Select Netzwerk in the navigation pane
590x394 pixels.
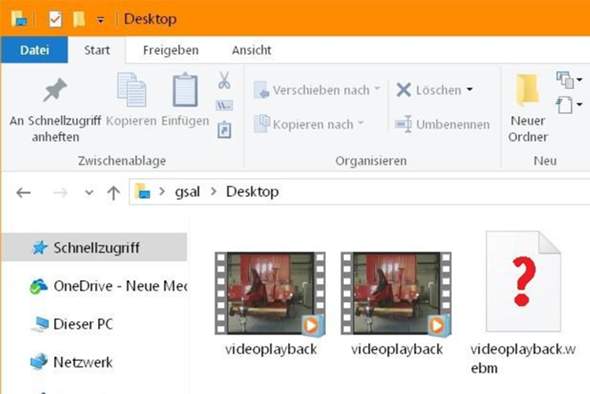[71, 362]
